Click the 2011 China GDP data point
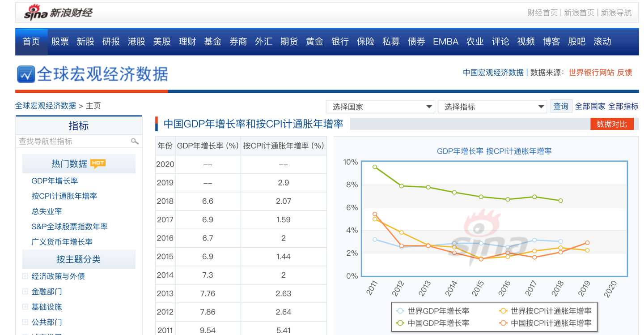The width and height of the screenshot is (644, 335). pos(375,167)
